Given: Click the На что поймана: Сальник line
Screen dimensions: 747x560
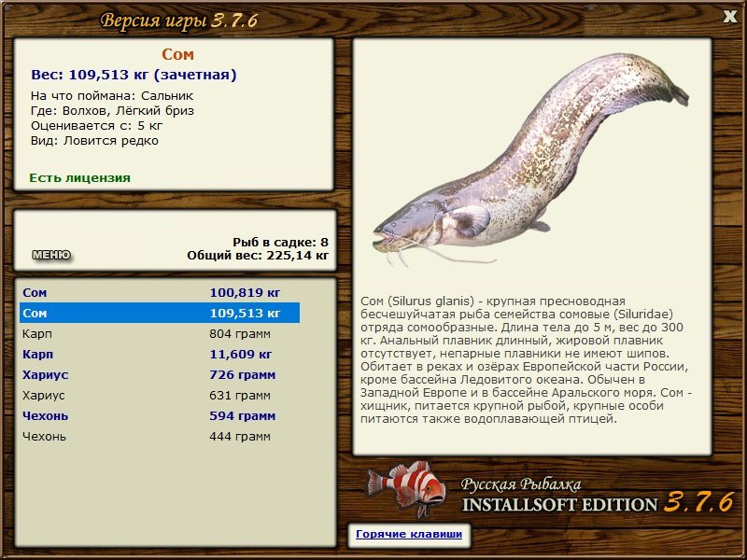Looking at the screenshot, I should 112,96.
